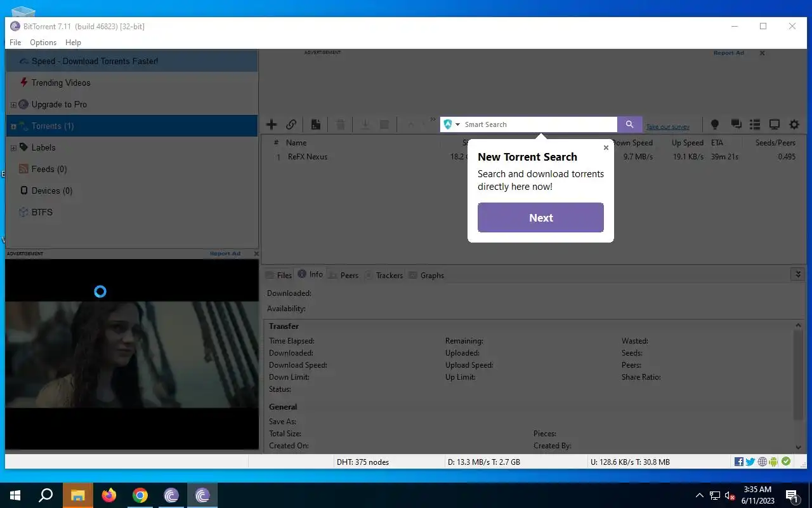Open the Help menu
The image size is (812, 508).
[73, 42]
